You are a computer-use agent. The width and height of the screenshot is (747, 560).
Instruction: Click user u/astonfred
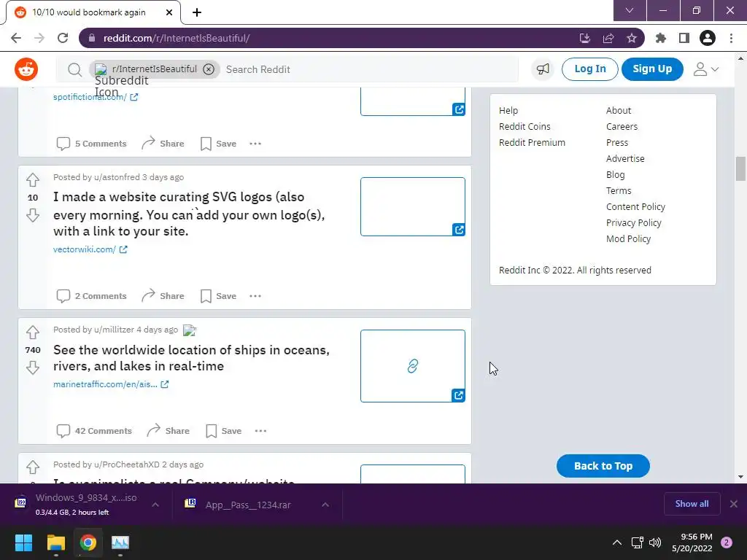point(117,177)
